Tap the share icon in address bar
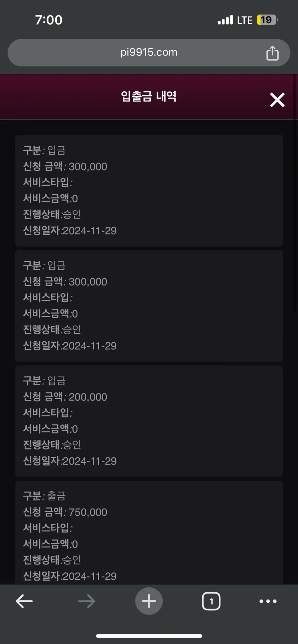Viewport: 298px width, 644px height. 272,53
